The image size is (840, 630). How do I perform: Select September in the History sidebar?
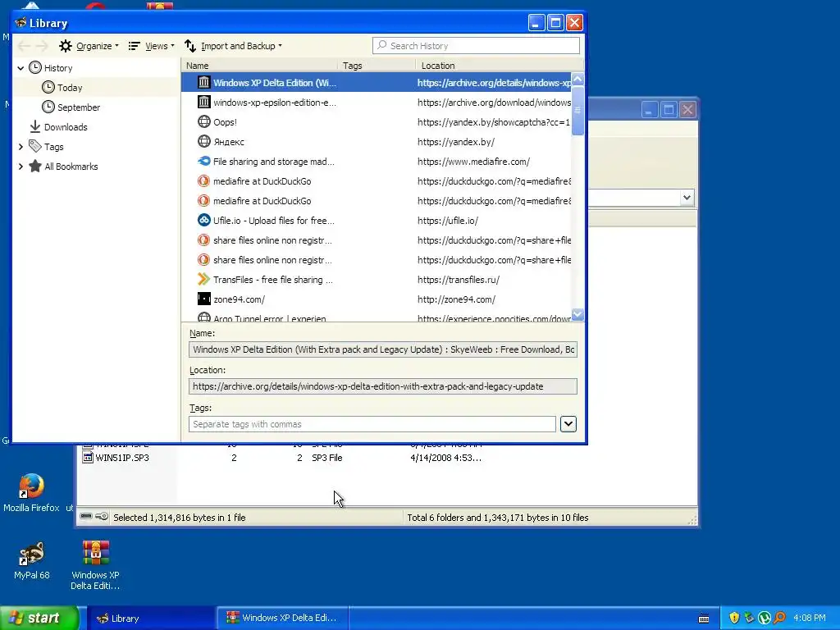pos(79,107)
